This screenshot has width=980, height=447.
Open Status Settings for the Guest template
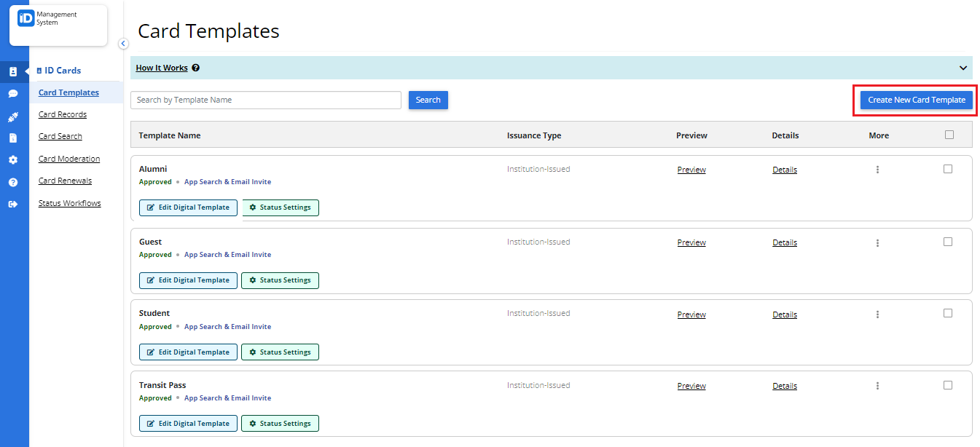pyautogui.click(x=280, y=280)
